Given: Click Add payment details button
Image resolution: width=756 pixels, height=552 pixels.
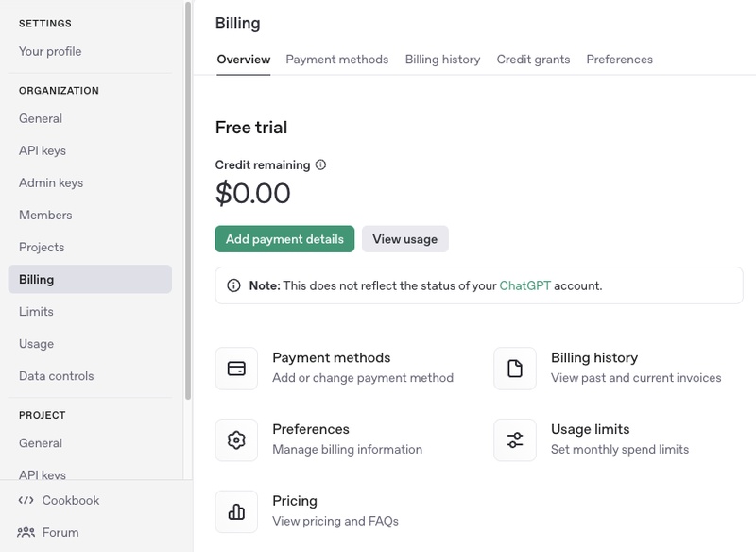Looking at the screenshot, I should coord(284,239).
